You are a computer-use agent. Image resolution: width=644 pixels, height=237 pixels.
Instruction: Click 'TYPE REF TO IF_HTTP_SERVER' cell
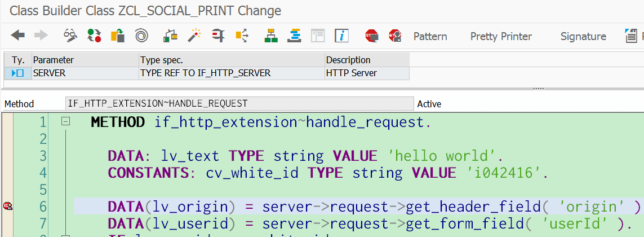click(232, 73)
